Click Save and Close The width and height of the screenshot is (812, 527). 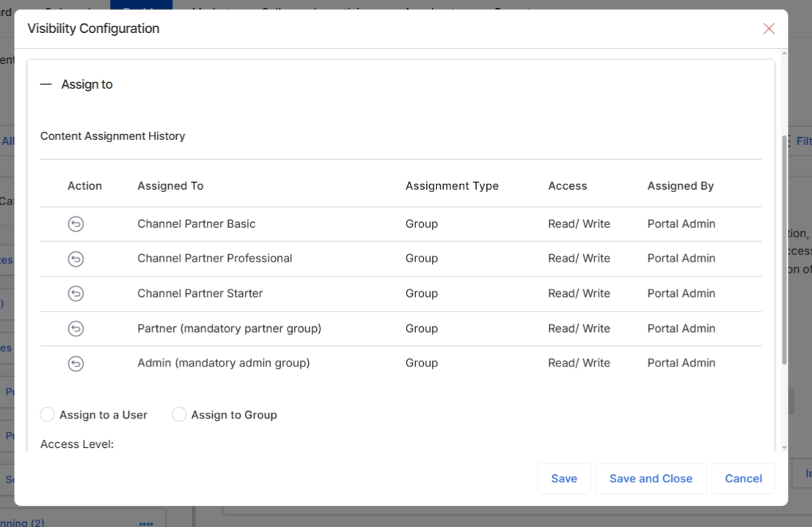[651, 479]
